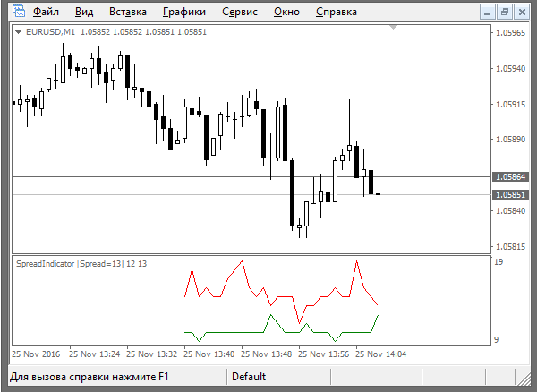
Task: Click the window resize grip in corner
Action: click(523, 379)
